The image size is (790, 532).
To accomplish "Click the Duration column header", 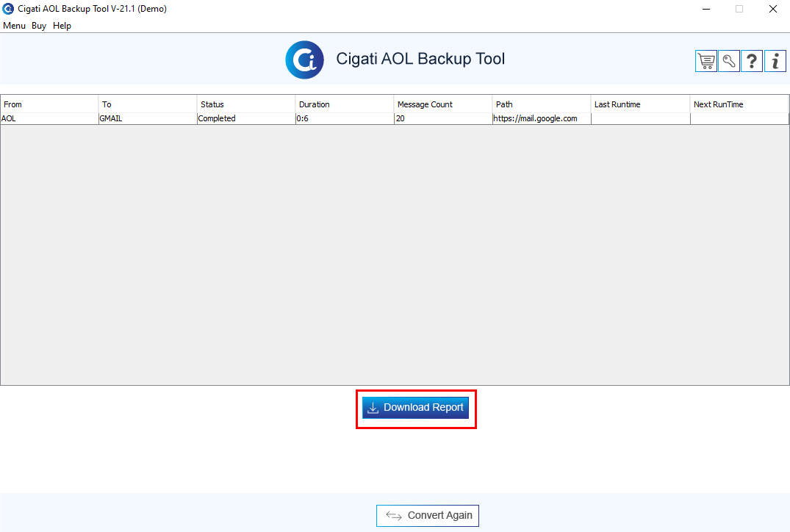I will click(344, 104).
